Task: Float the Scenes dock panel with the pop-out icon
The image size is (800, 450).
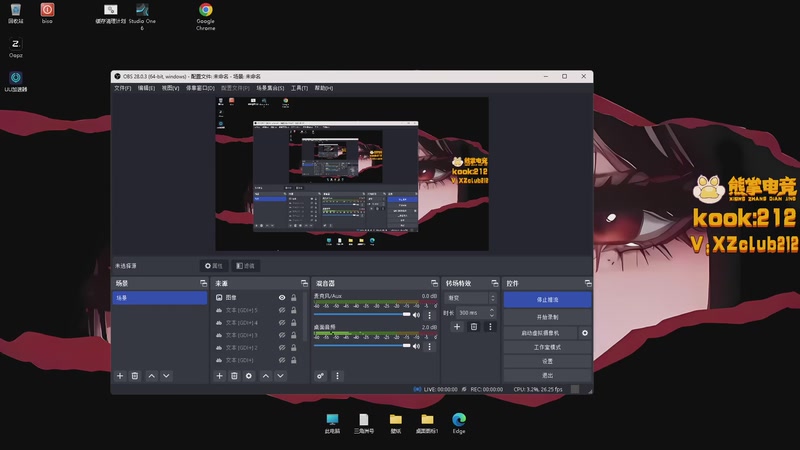Action: (x=204, y=283)
